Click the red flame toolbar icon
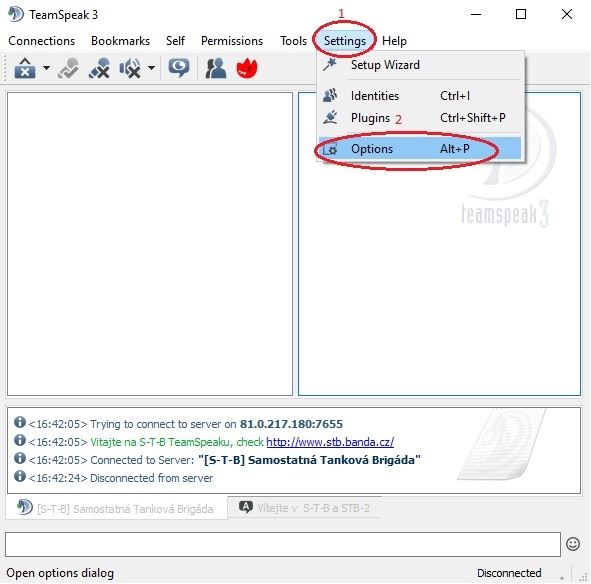 coord(247,68)
